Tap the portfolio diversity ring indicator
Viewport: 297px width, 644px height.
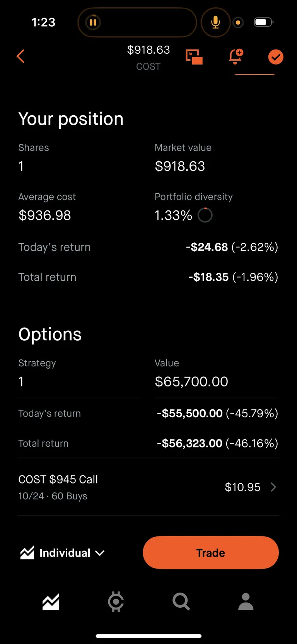(205, 215)
